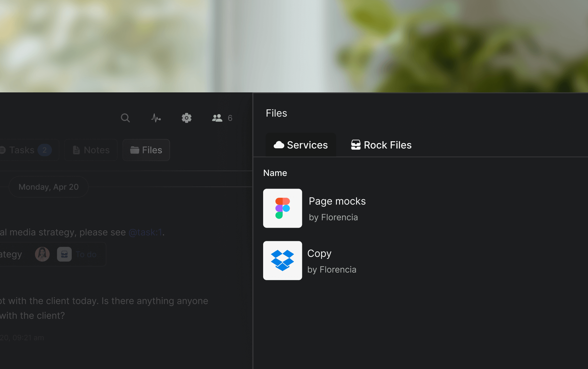The height and width of the screenshot is (369, 588).
Task: Open the activity pulse icon
Action: coord(156,118)
